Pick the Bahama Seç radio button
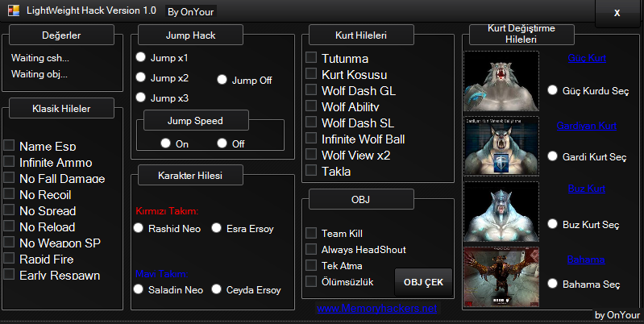 tap(553, 284)
